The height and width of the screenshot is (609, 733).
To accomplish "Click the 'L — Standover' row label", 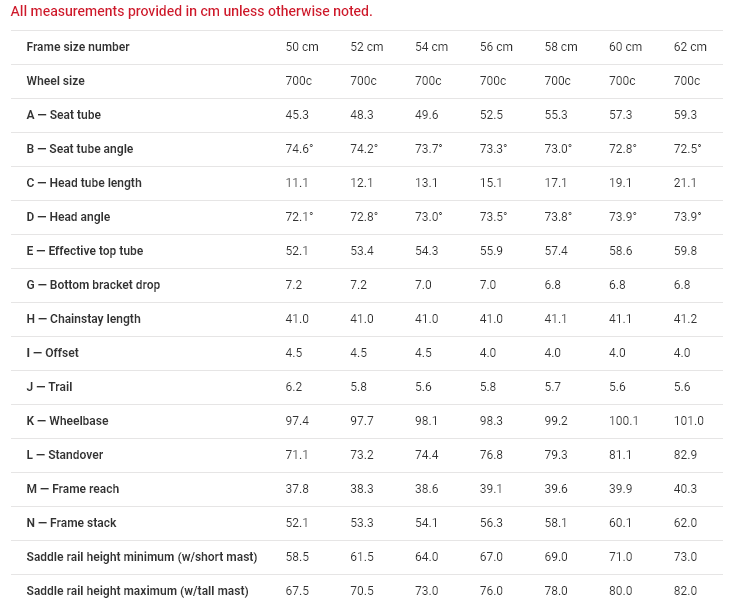I will [x=65, y=455].
